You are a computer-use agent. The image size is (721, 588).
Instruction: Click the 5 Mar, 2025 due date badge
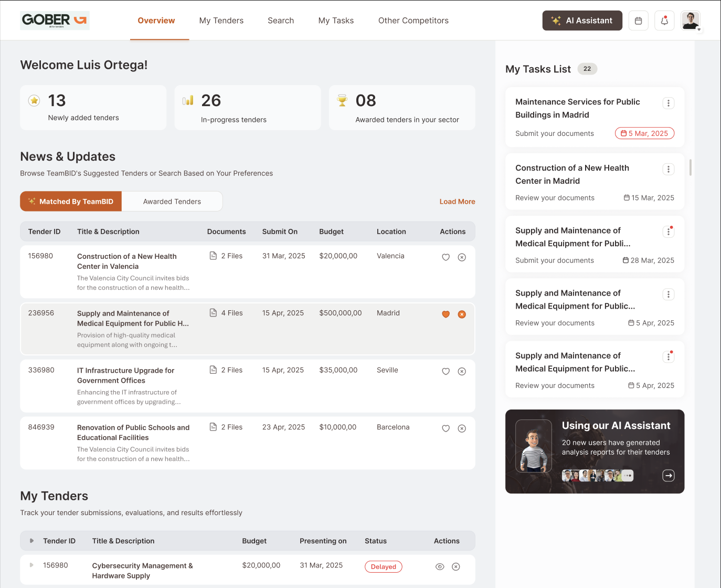pyautogui.click(x=644, y=133)
